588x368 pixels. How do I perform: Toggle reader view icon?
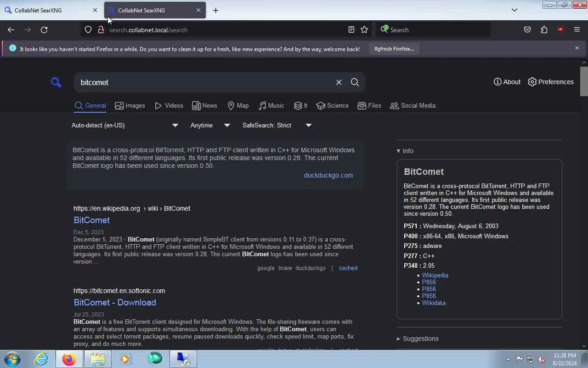[x=351, y=30]
